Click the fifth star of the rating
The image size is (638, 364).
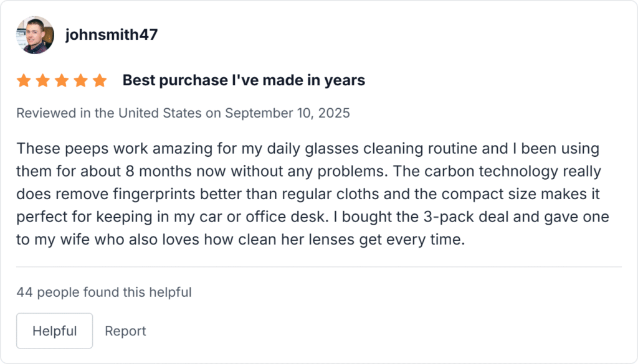click(100, 80)
